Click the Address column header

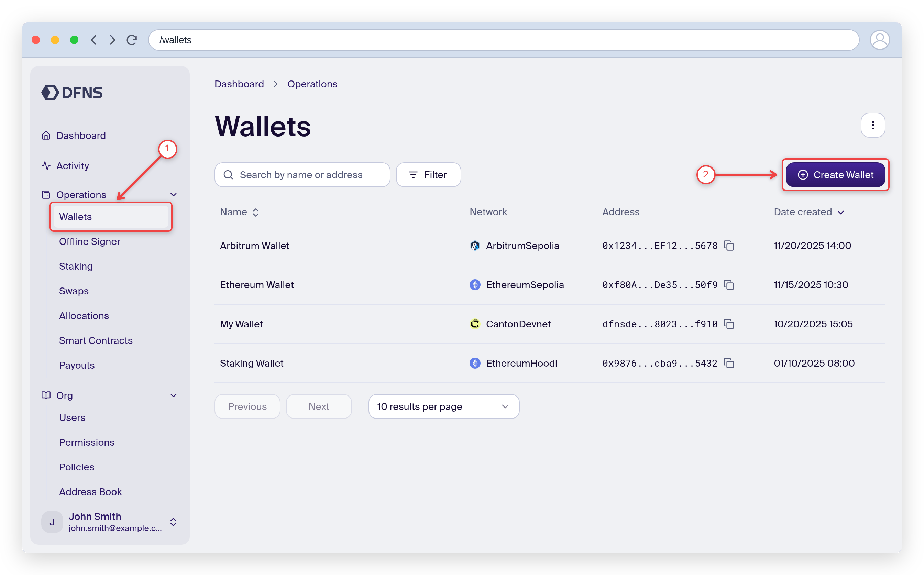tap(621, 212)
